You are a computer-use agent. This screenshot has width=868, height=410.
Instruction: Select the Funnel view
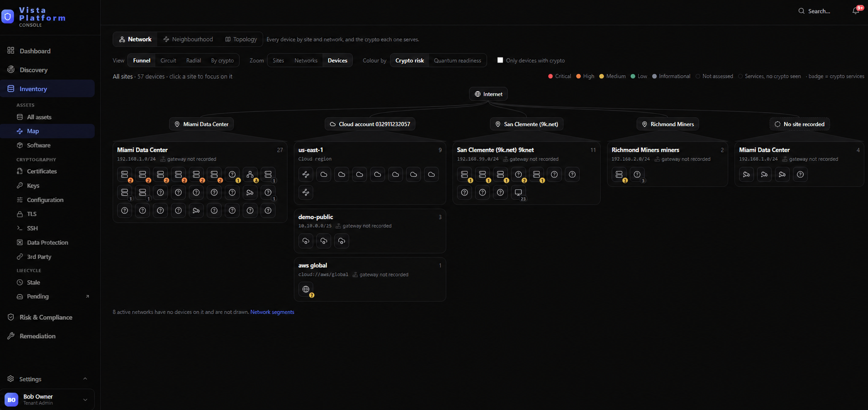coord(142,60)
